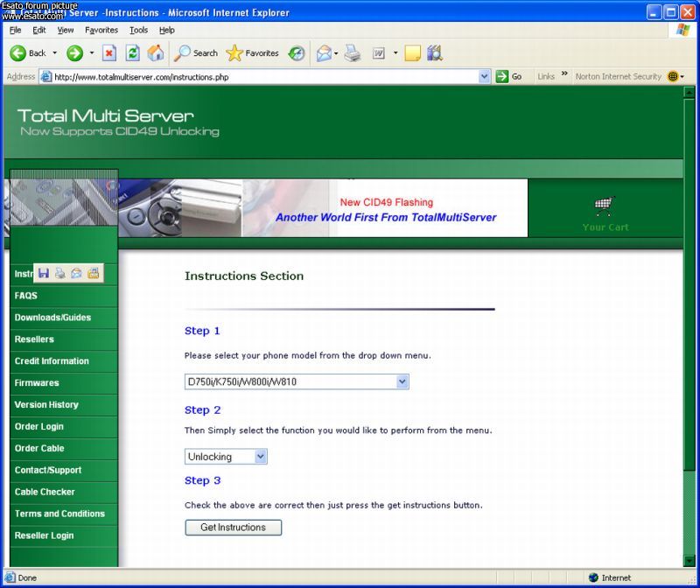Image resolution: width=700 pixels, height=588 pixels.
Task: Read Terms and Conditions link
Action: (x=59, y=514)
